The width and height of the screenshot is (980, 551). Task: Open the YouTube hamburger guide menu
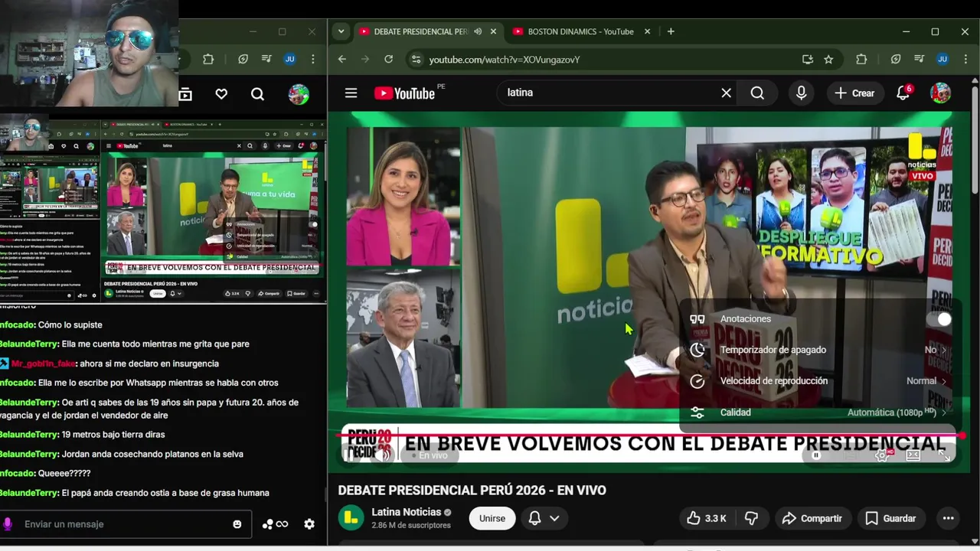click(x=351, y=93)
